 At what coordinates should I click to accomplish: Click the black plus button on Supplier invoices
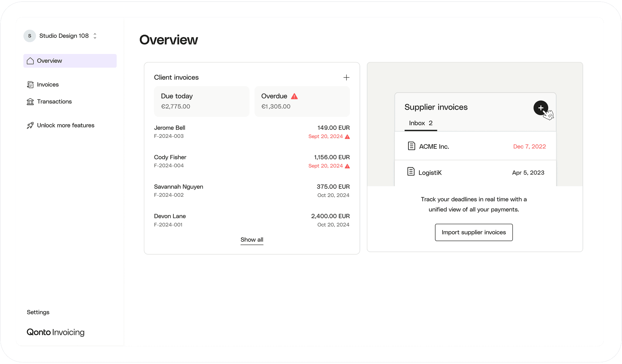coord(541,108)
